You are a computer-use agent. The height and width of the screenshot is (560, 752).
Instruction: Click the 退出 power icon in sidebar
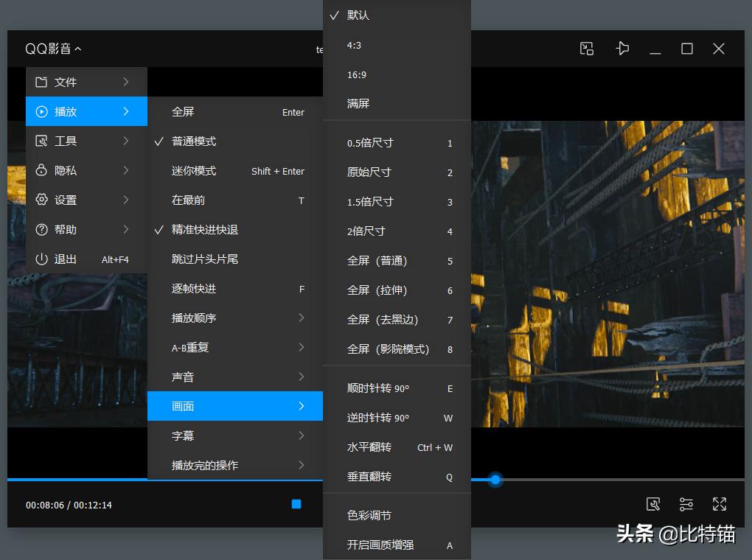coord(41,259)
